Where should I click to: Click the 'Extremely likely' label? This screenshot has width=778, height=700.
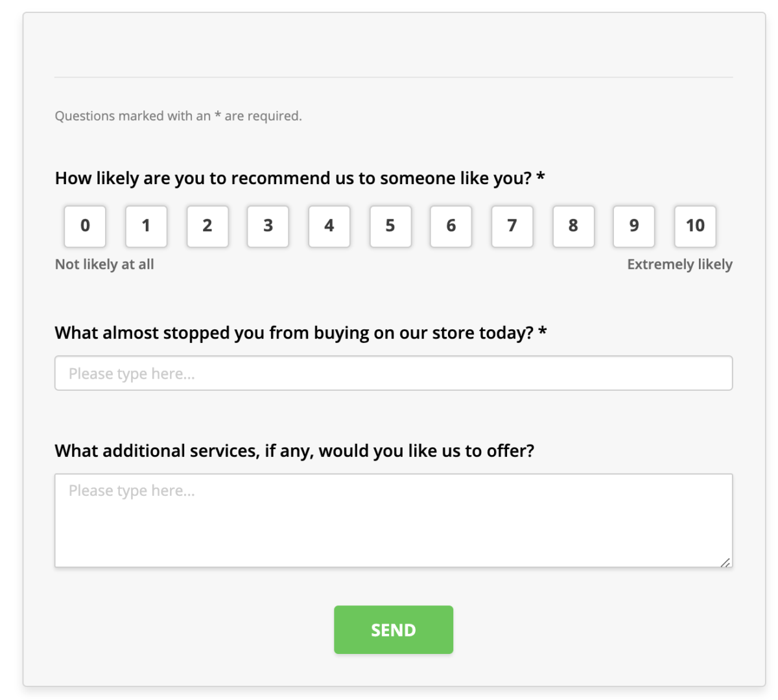[679, 264]
